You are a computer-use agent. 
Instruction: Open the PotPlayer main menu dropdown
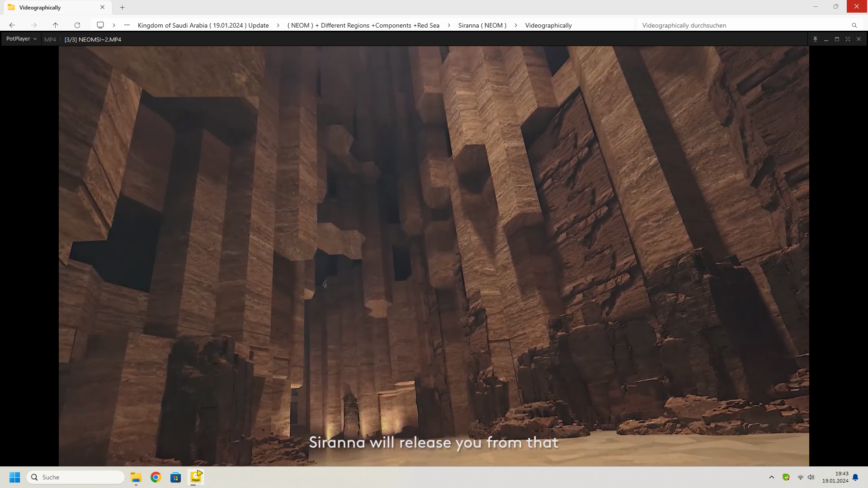tap(21, 39)
